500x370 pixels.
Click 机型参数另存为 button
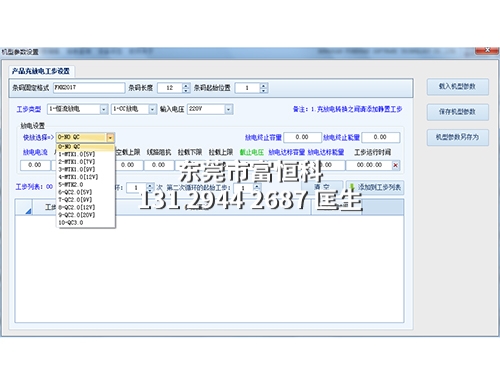click(458, 137)
